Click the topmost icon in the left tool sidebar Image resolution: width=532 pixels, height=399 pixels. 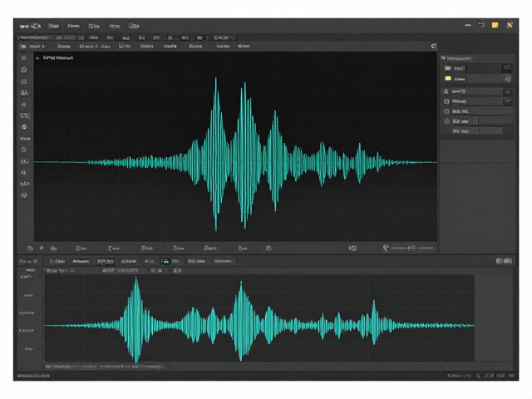point(24,58)
